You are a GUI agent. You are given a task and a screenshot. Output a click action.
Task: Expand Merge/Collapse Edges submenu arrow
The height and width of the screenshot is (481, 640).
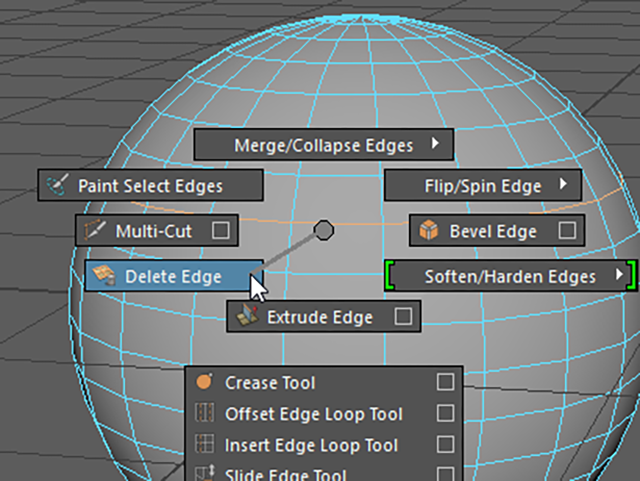click(436, 143)
